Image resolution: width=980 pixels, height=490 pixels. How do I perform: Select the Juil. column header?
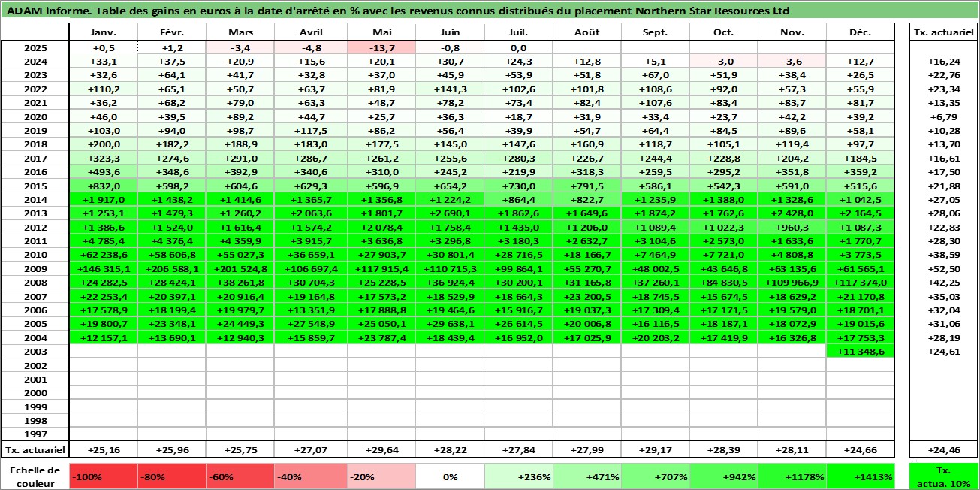click(518, 32)
